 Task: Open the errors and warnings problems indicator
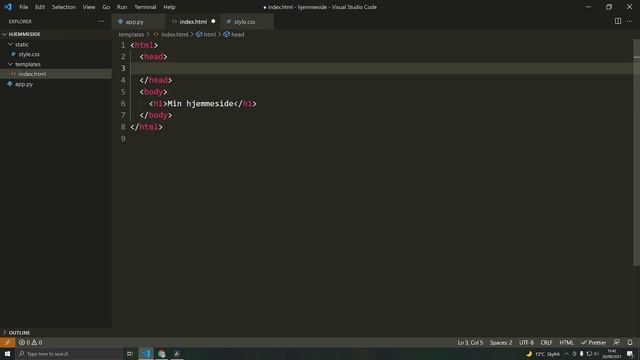pyautogui.click(x=31, y=342)
